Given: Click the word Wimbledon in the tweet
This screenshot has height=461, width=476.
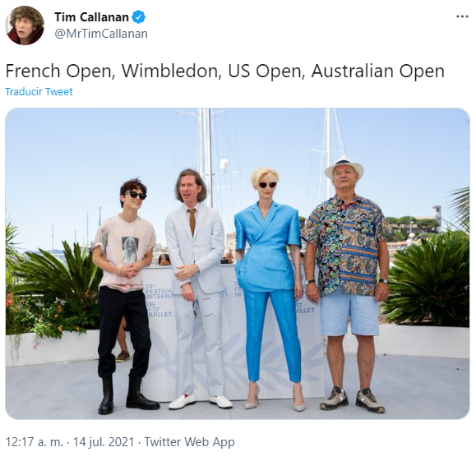Looking at the screenshot, I should pyautogui.click(x=172, y=71).
